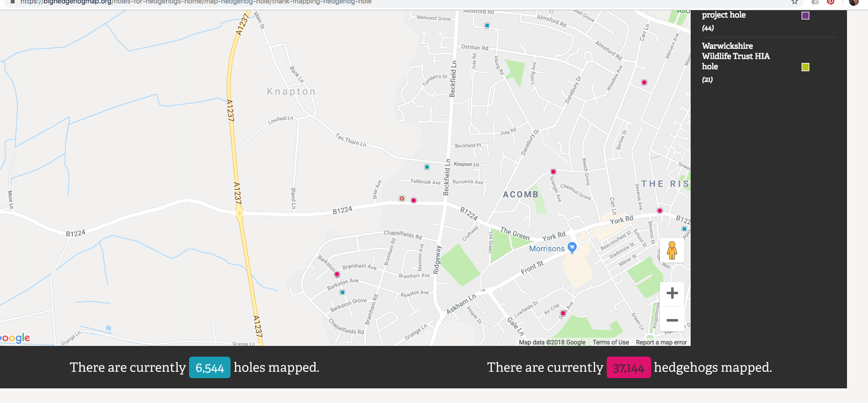Zoom in using the plus button
The height and width of the screenshot is (403, 868).
pyautogui.click(x=672, y=293)
